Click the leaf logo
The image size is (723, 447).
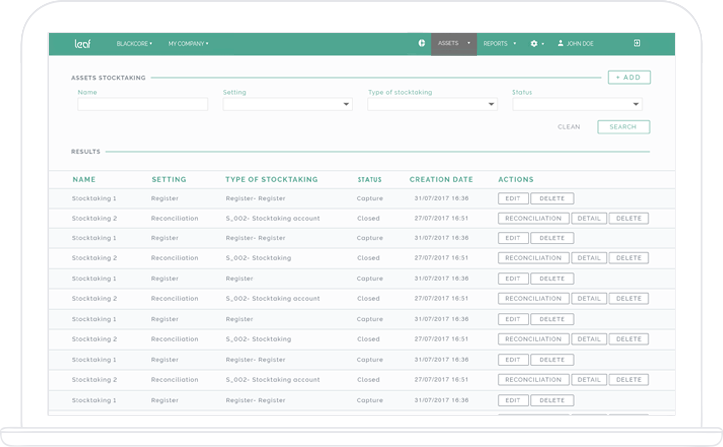click(x=83, y=43)
